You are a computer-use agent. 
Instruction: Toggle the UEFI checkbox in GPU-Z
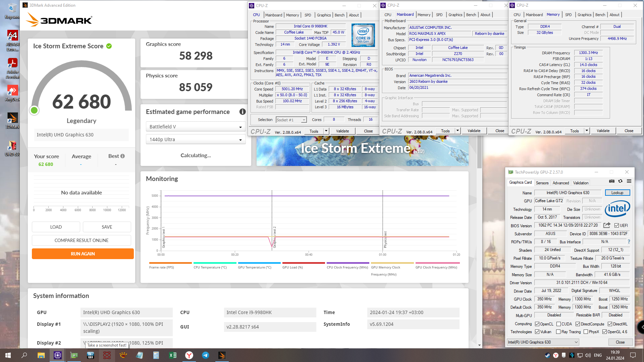[x=616, y=226]
